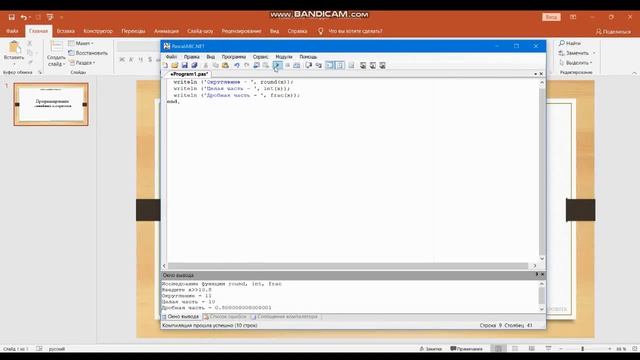
Task: Open Вид menu in PascalABC
Action: (x=211, y=57)
